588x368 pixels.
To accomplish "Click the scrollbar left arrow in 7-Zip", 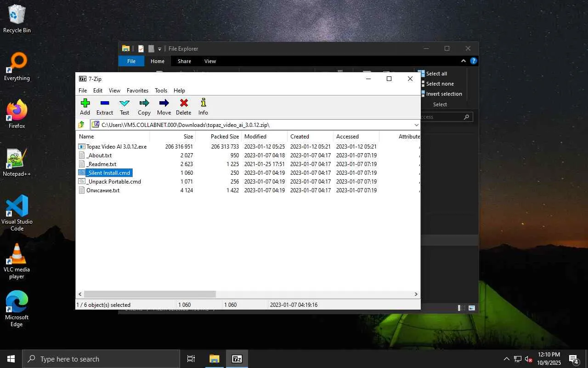I will [80, 294].
